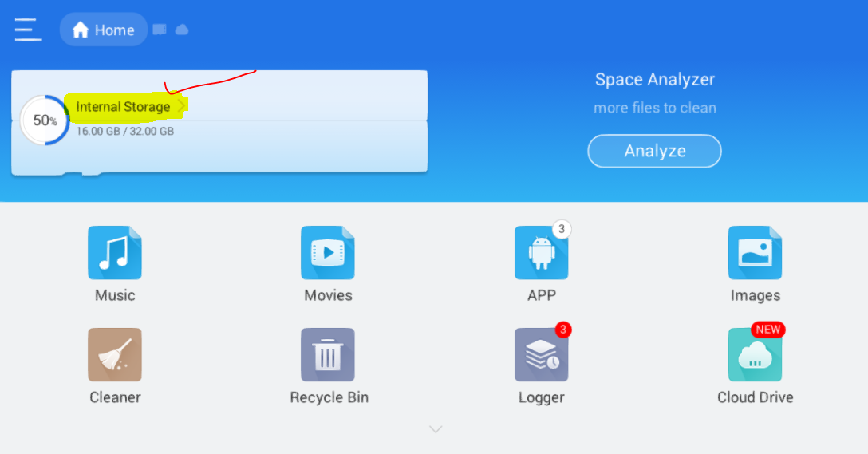Open the Logger tool
Image resolution: width=868 pixels, height=454 pixels.
(x=542, y=355)
